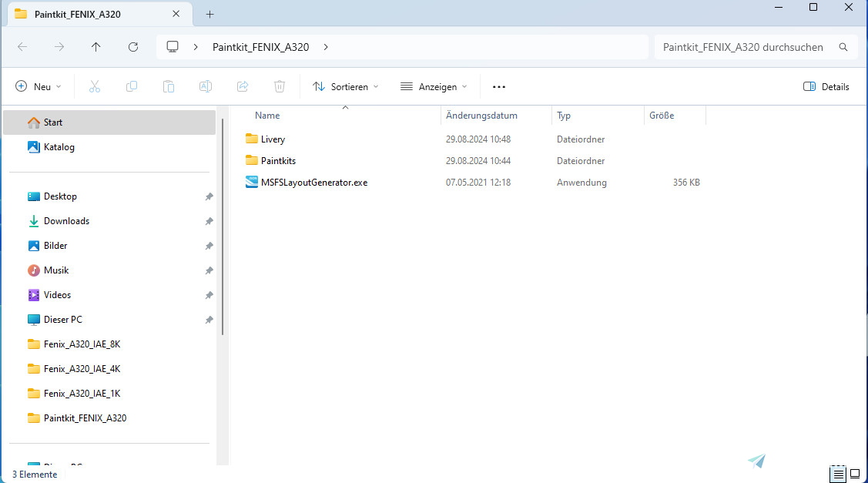868x483 pixels.
Task: Click the Paintkit_FENIX_A320 breadcrumb
Action: [261, 47]
